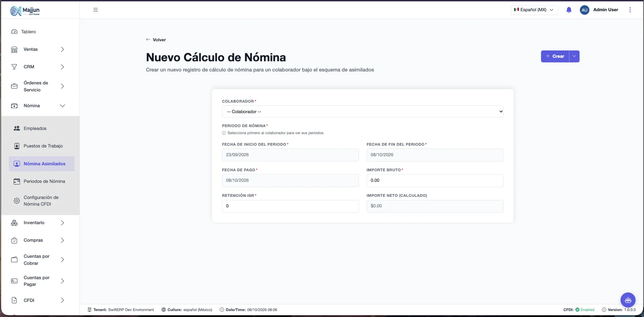644x317 pixels.
Task: Expand the CRM submenu chevron
Action: click(x=62, y=67)
